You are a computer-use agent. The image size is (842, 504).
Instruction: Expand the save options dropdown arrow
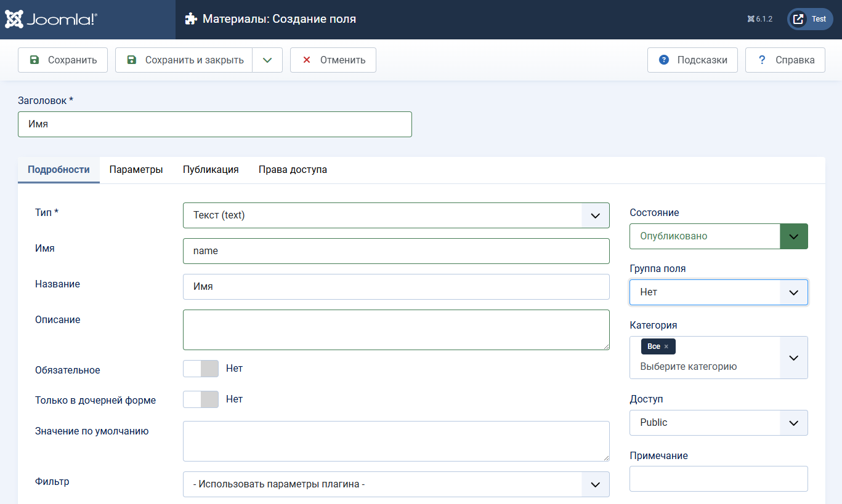[267, 60]
